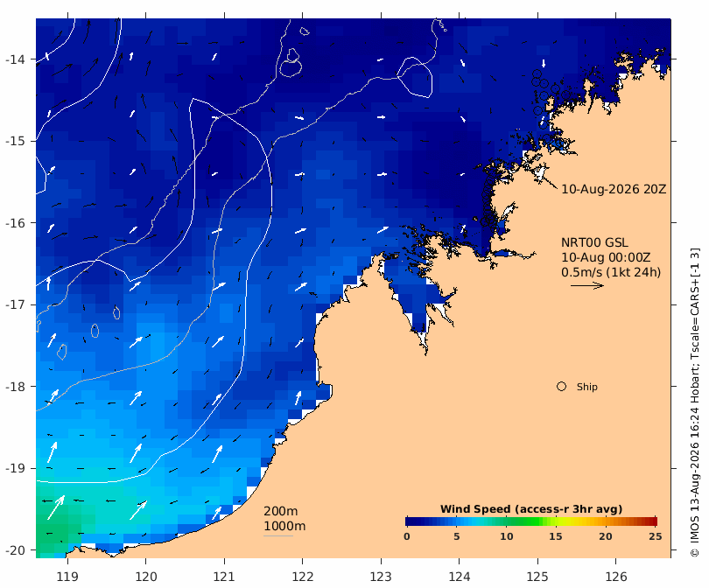Click the 122 longitude axis label
Image resolution: width=709 pixels, height=588 pixels.
[x=303, y=577]
